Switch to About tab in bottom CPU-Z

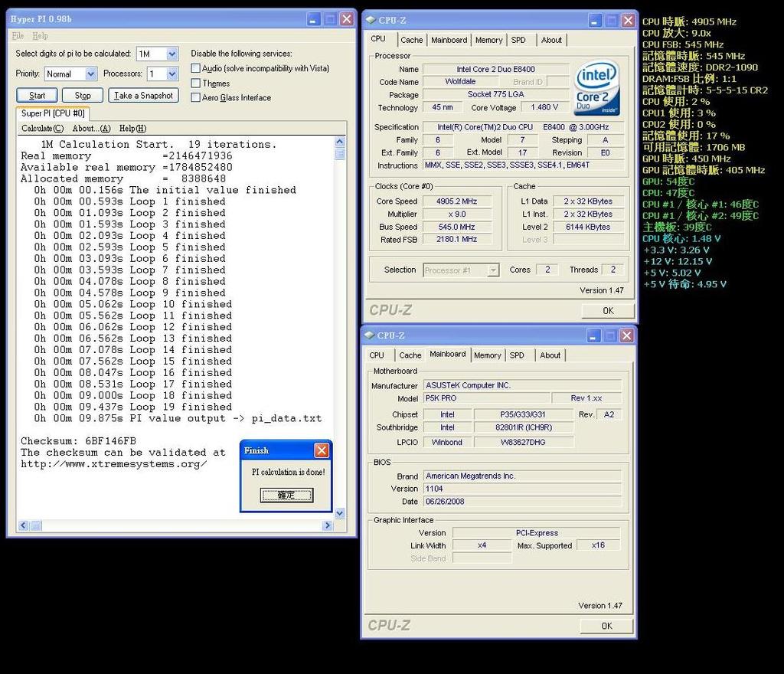coord(550,355)
